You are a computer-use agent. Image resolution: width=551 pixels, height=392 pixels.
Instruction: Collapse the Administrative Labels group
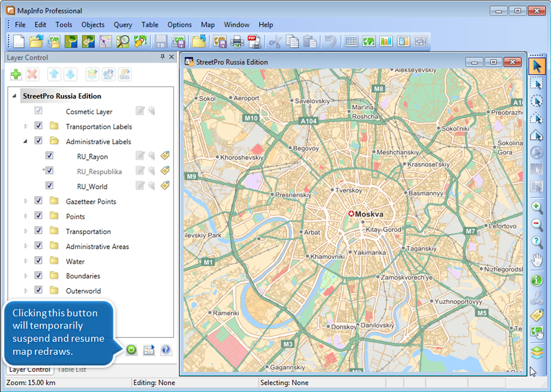(25, 141)
